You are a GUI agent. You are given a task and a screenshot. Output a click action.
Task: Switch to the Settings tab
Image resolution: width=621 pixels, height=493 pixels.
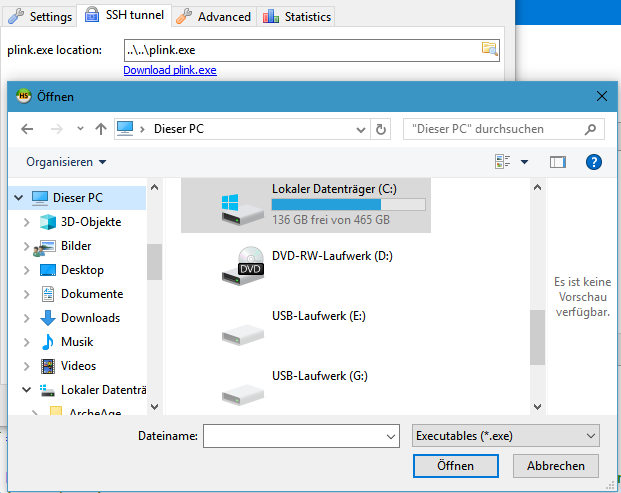click(40, 17)
